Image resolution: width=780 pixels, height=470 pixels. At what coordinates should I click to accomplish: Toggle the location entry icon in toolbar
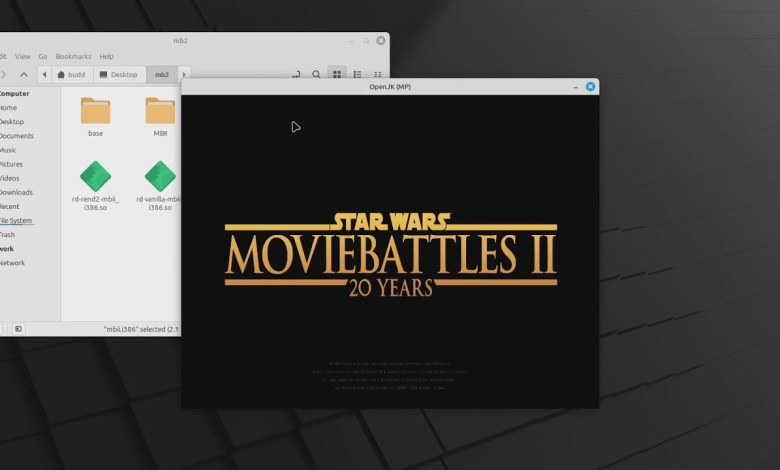[296, 74]
